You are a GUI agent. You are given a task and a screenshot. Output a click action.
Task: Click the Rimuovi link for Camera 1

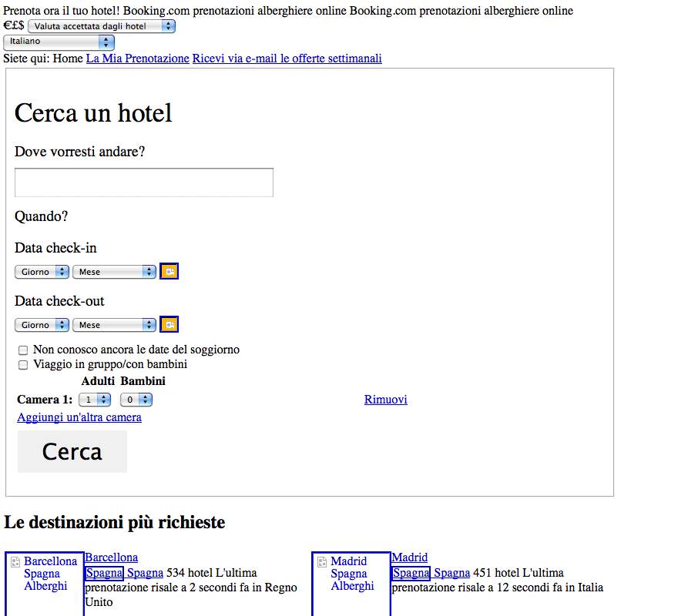pos(386,400)
